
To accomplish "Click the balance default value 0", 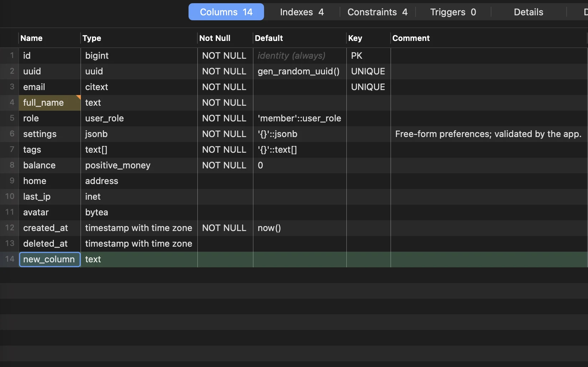I will [x=300, y=165].
